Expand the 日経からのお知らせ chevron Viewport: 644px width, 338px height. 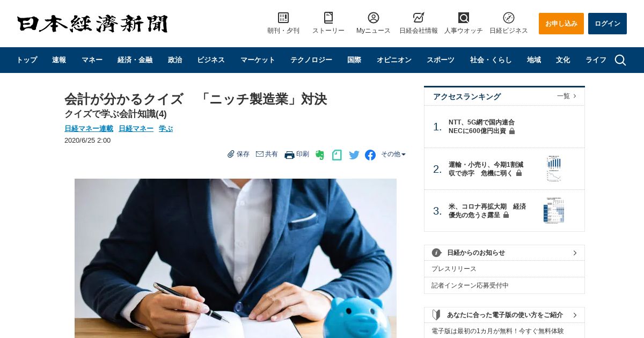click(x=575, y=253)
